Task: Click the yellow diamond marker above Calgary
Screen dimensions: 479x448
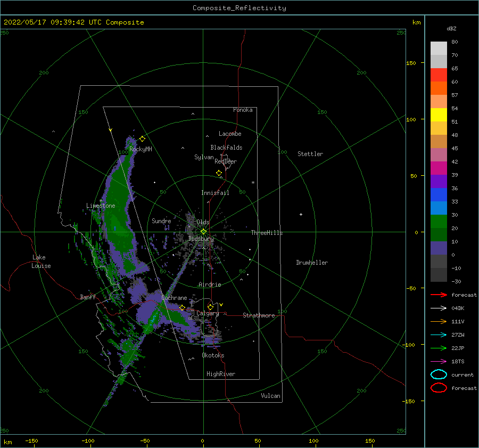Action: click(210, 307)
